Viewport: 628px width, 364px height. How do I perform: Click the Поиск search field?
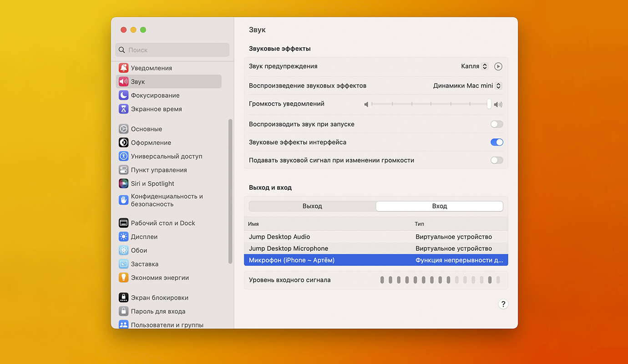pos(172,50)
